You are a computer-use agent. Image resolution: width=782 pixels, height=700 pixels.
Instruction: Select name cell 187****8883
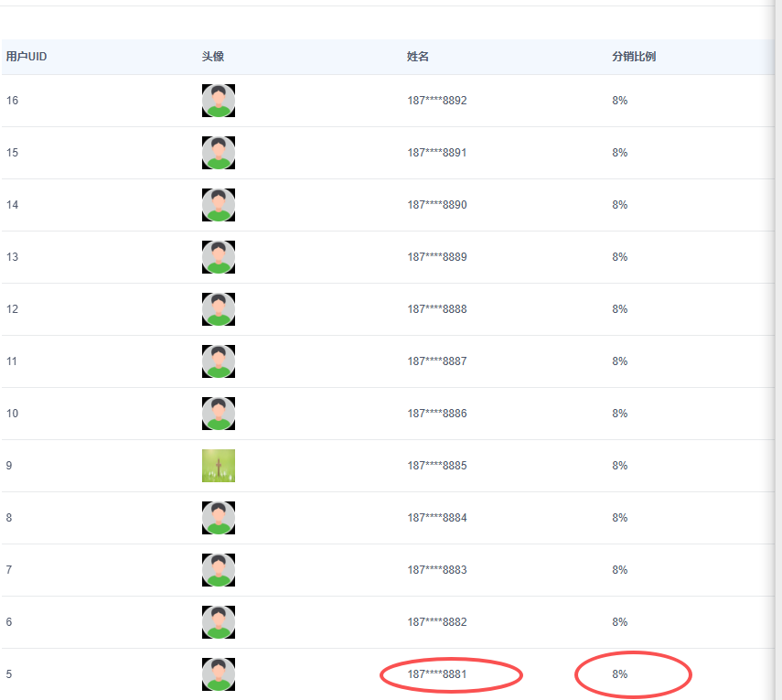437,570
